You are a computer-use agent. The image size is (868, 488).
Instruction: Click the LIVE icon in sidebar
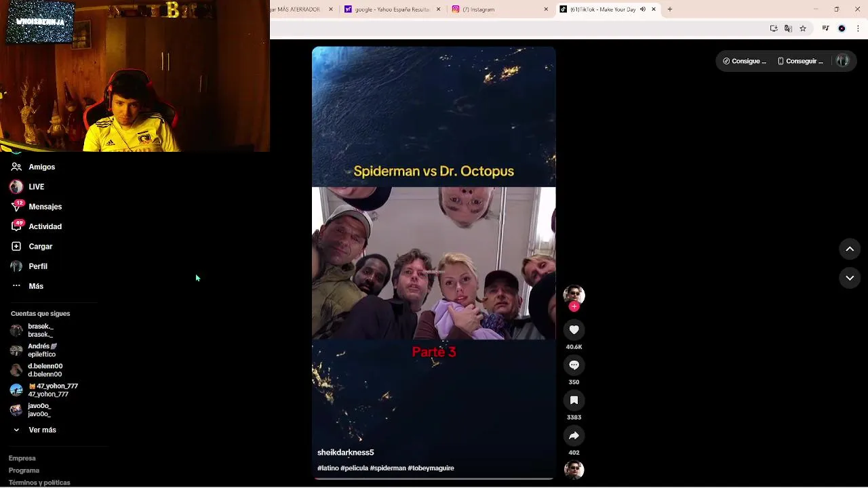click(16, 186)
